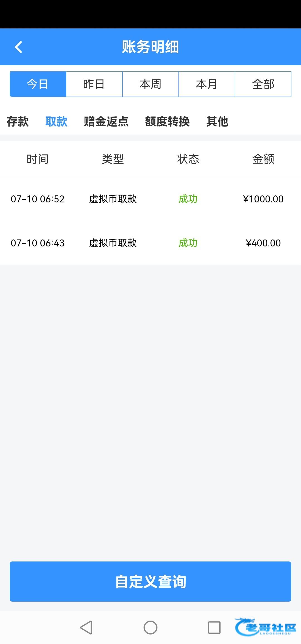
Task: Switch to 赠金返点 category
Action: pos(106,122)
